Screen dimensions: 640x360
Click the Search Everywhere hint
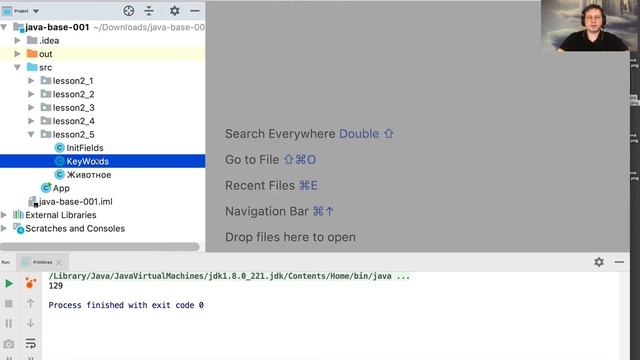pos(309,134)
